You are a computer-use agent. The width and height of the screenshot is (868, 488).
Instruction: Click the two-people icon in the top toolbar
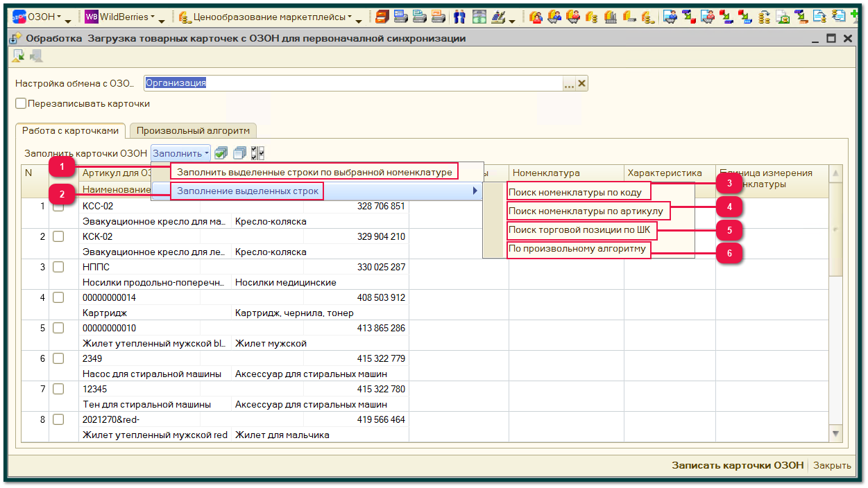[459, 17]
